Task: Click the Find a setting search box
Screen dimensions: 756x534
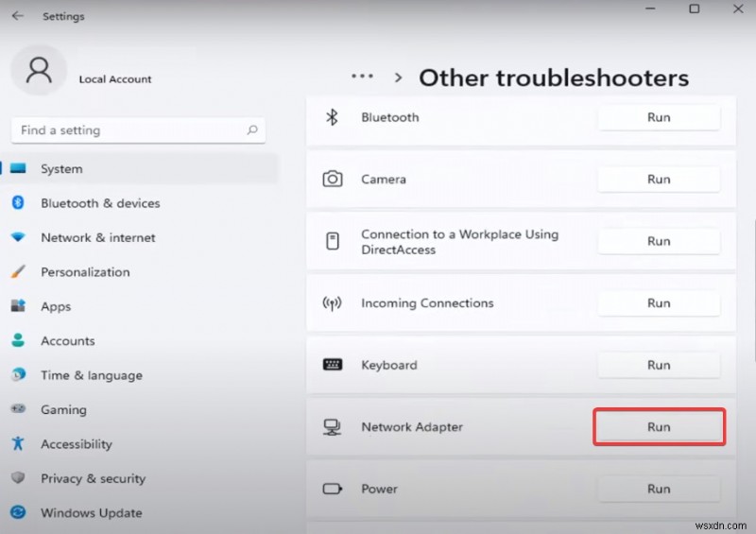Action: [138, 129]
